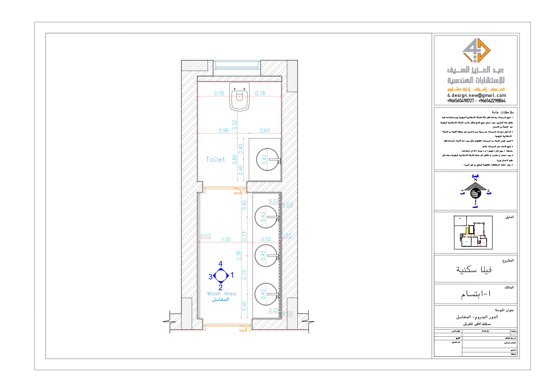Viewport: 555px width, 392px height.
Task: Click the owner name ا-ابتسام
Action: pyautogui.click(x=476, y=294)
